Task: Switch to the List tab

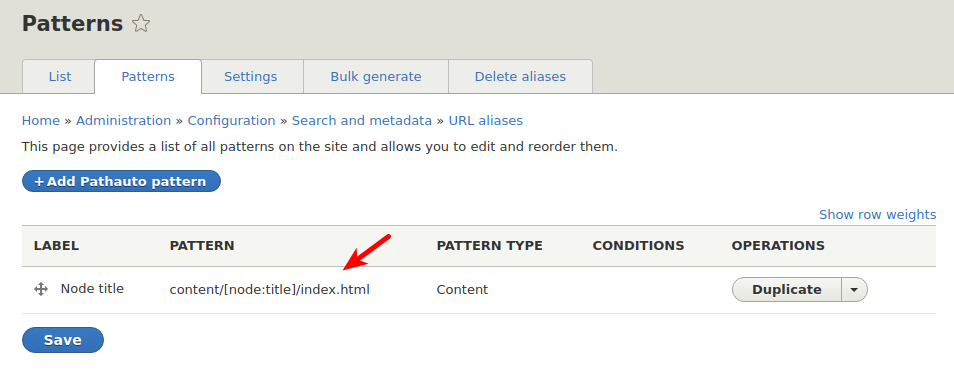Action: [x=60, y=77]
